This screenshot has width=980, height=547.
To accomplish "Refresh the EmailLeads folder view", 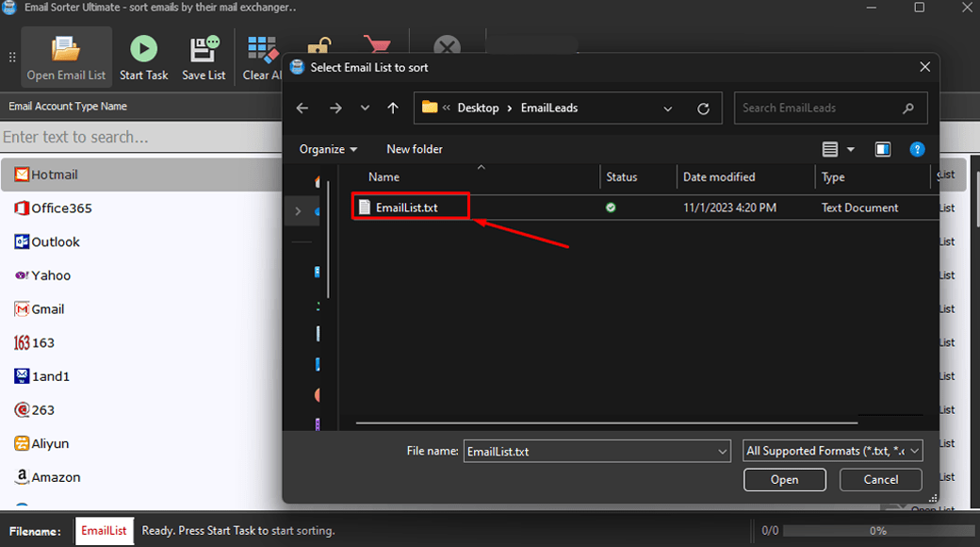I will (x=703, y=108).
